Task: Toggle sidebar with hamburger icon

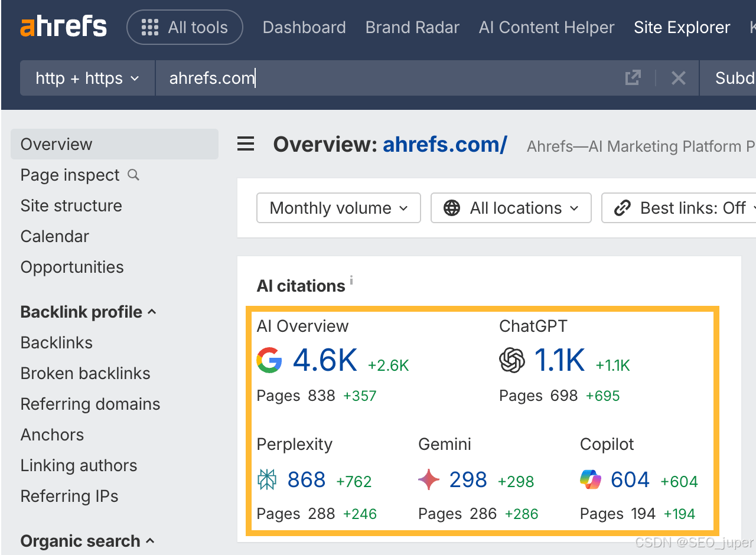Action: (x=246, y=143)
